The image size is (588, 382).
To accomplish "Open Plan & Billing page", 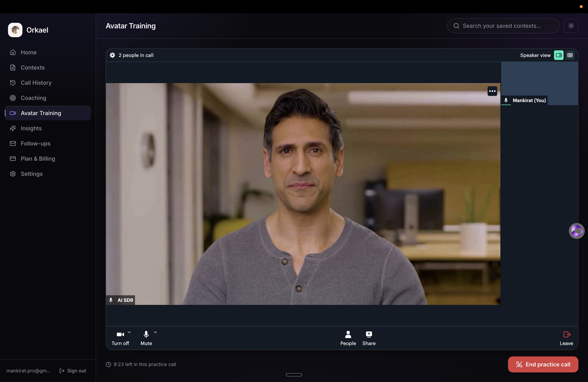I will coord(48,159).
